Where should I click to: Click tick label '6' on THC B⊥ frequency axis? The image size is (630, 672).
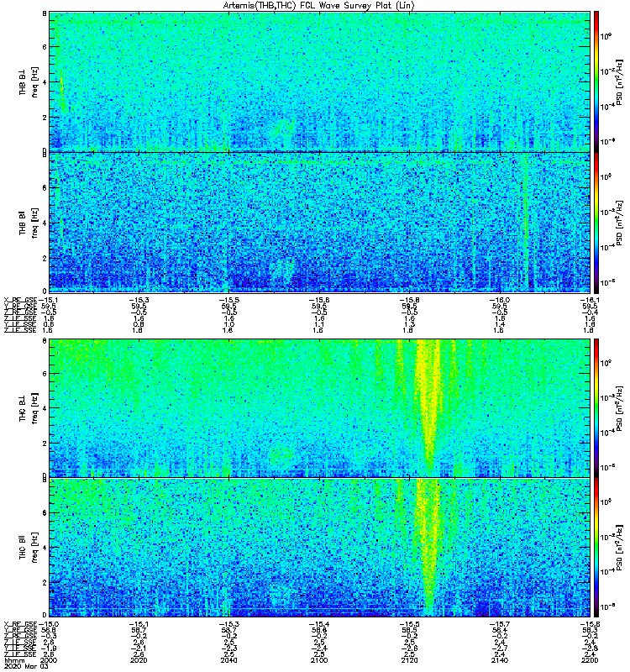45,374
